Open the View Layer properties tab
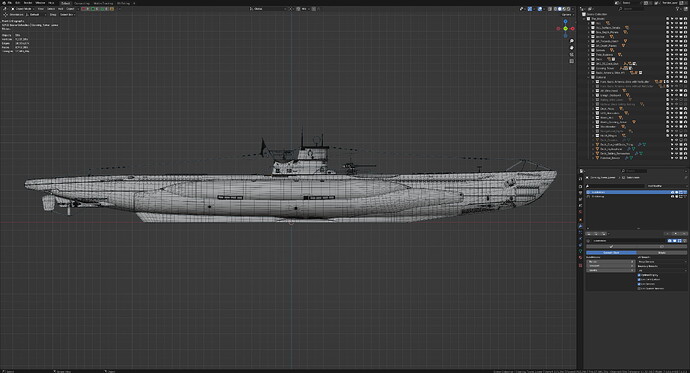This screenshot has height=373, width=690. tap(580, 199)
